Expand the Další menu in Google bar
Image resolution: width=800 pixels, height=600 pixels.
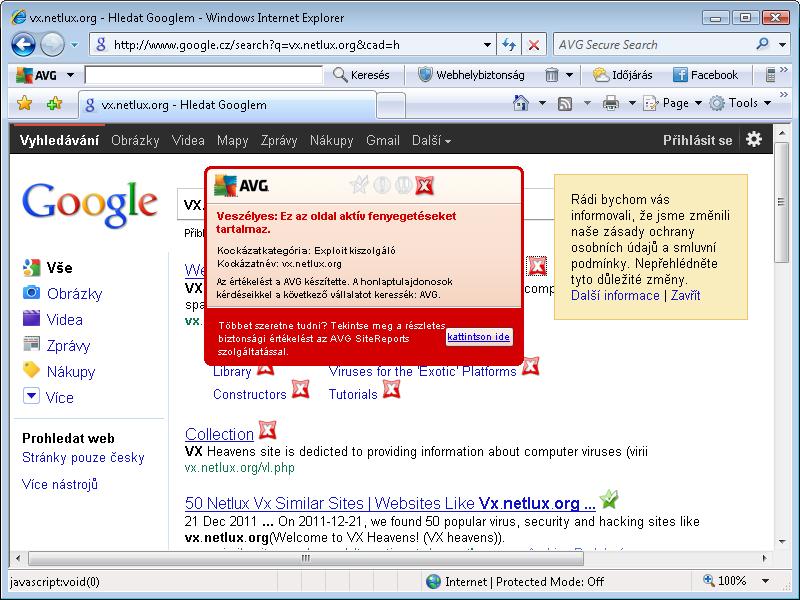click(x=431, y=140)
